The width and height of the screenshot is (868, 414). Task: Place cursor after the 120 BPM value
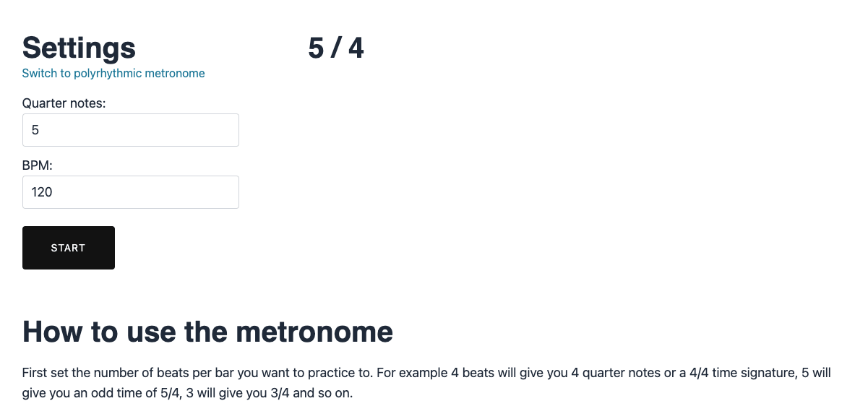click(54, 192)
